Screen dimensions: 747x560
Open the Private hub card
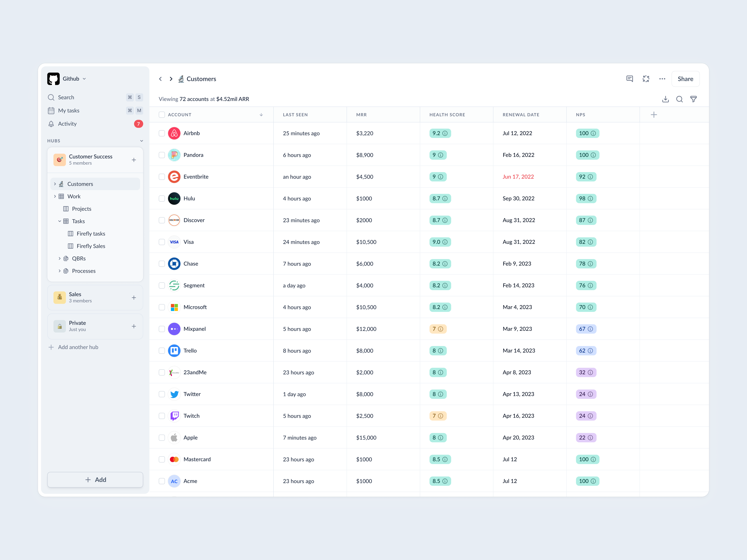tap(95, 326)
